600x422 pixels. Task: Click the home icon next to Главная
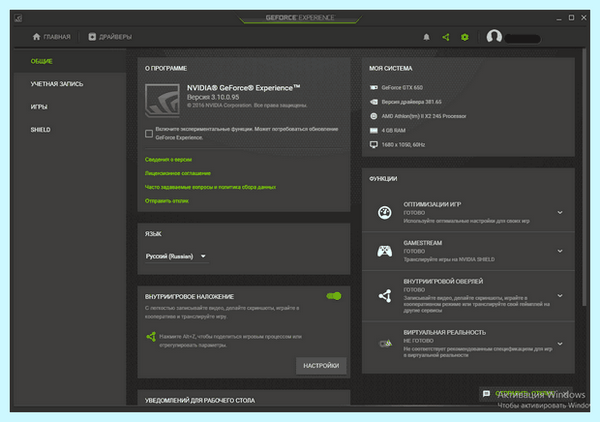click(x=36, y=37)
